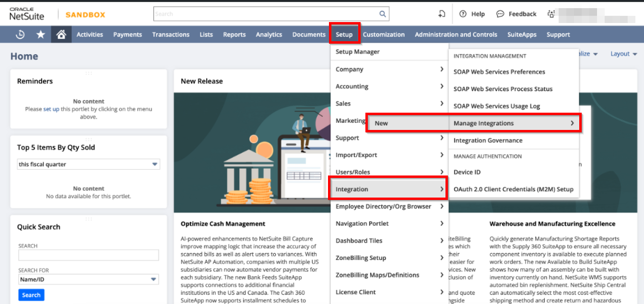The image size is (644, 304).
Task: Click the Top 5 Items portlet drag handle
Action: coord(89,140)
